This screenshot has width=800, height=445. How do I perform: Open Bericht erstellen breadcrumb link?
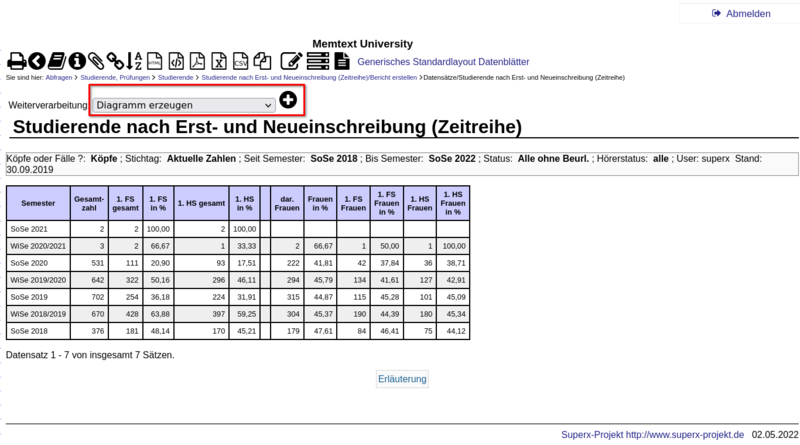click(x=309, y=78)
